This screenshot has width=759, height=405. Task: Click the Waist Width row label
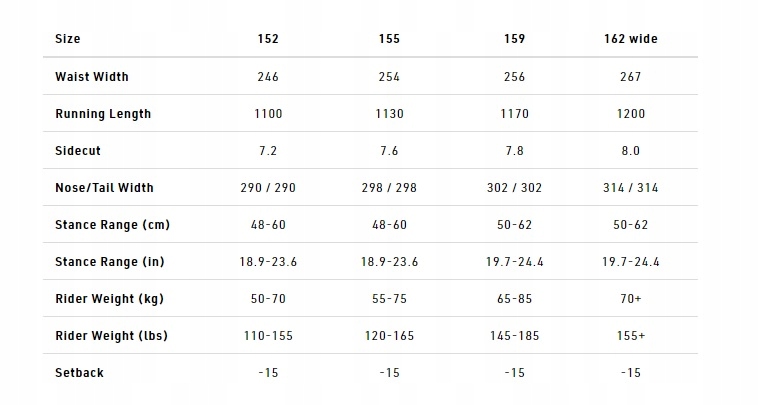(x=92, y=76)
